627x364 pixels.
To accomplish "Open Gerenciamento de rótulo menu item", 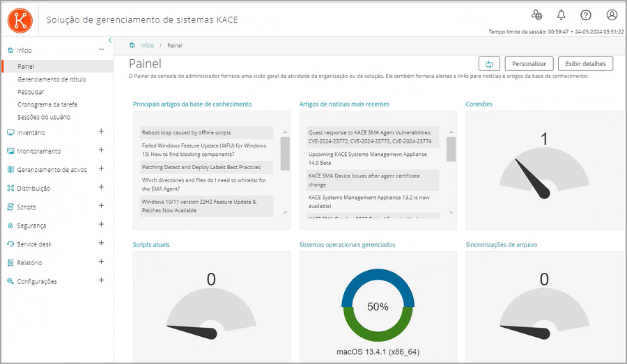I will 52,79.
